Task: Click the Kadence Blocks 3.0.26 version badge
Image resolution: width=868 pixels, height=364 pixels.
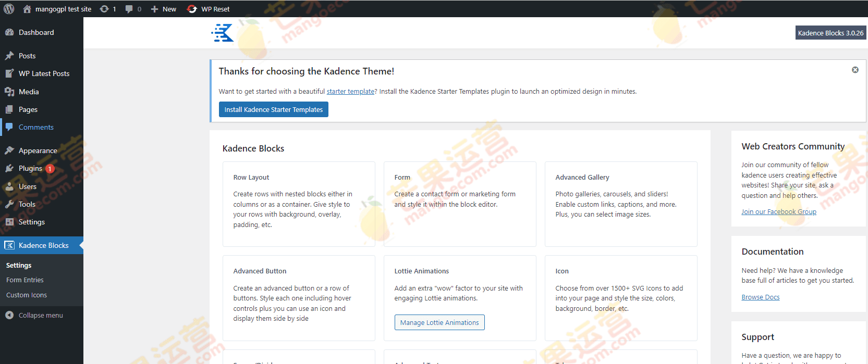Action: click(x=831, y=33)
